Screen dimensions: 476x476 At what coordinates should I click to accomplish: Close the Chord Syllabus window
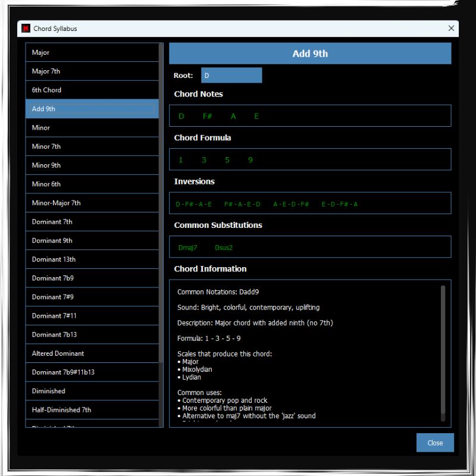point(451,29)
